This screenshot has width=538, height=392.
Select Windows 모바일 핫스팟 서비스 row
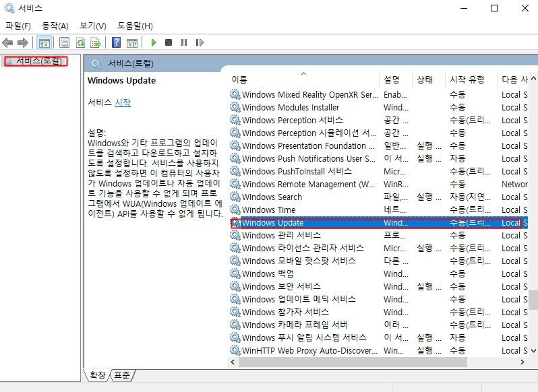pos(378,261)
